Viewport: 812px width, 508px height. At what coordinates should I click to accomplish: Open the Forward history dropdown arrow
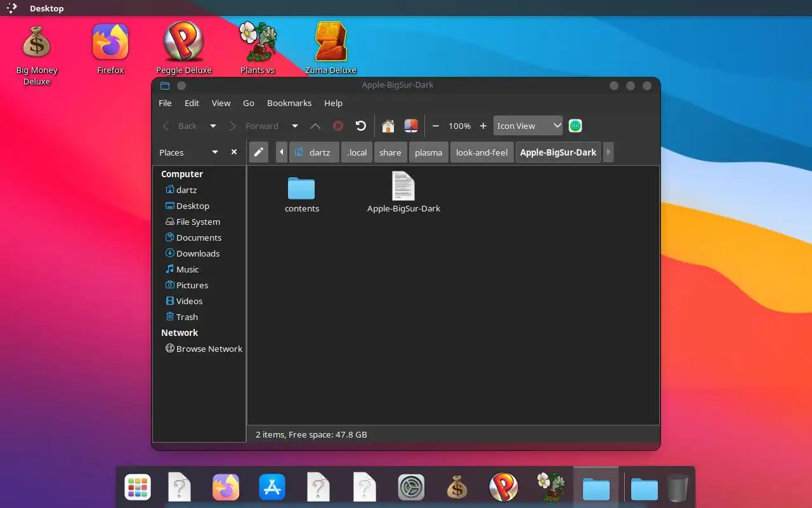pyautogui.click(x=295, y=126)
